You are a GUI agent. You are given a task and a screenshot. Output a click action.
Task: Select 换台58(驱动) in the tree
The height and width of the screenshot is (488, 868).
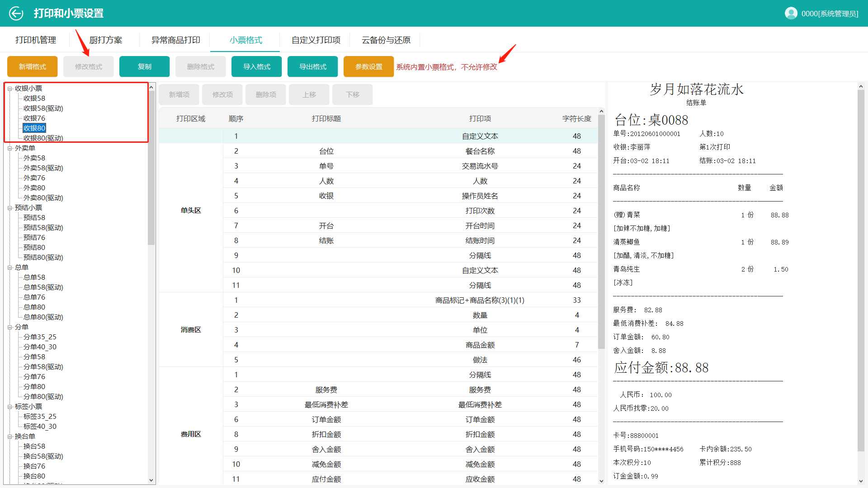tap(43, 456)
